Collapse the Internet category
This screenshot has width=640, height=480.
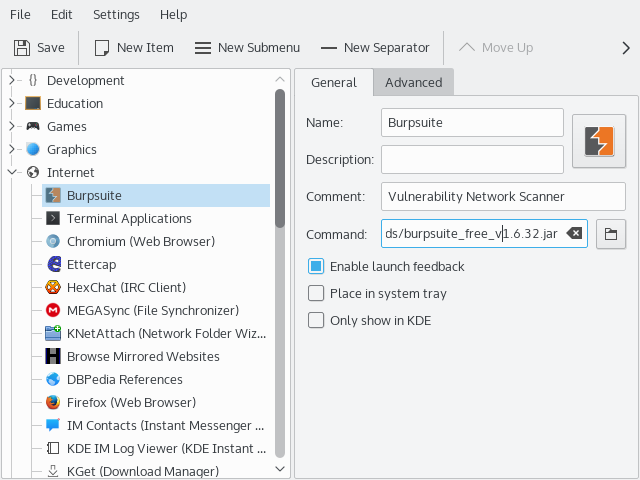12,172
